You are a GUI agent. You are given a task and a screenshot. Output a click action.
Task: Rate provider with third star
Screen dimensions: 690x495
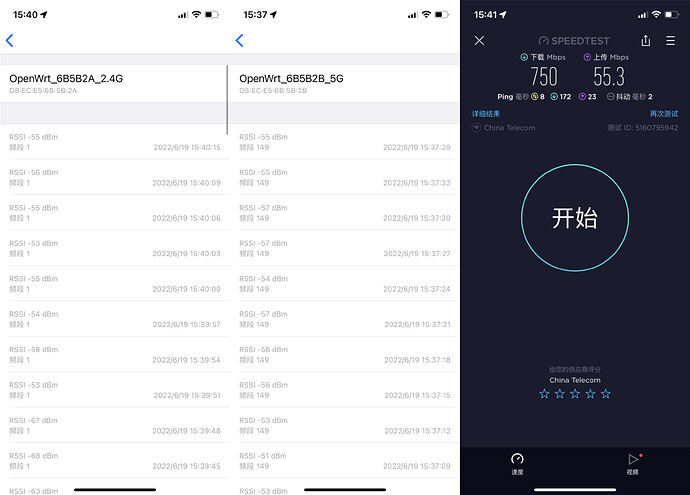(x=575, y=394)
